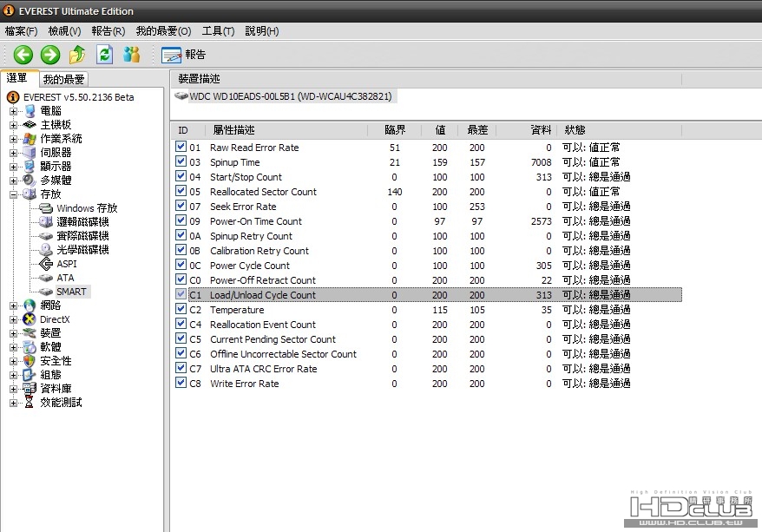This screenshot has width=762, height=532.
Task: Expand the 作業系統 tree node
Action: pyautogui.click(x=14, y=139)
